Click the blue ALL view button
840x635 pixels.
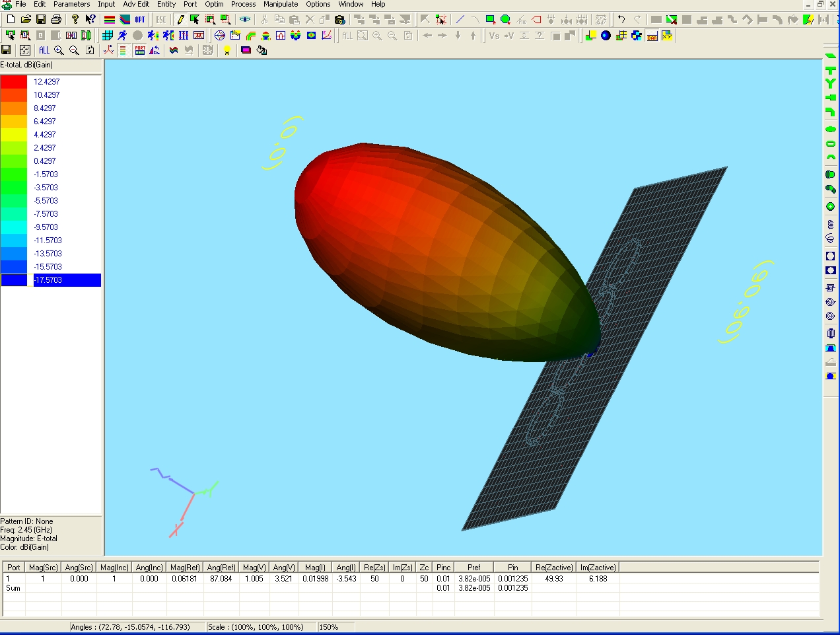[x=44, y=50]
